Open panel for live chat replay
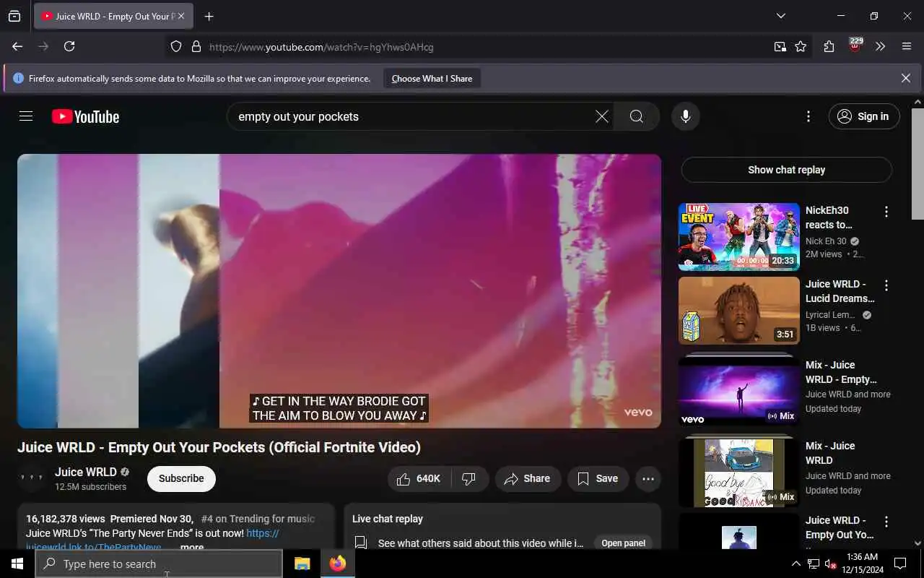The image size is (924, 578). coord(623,543)
